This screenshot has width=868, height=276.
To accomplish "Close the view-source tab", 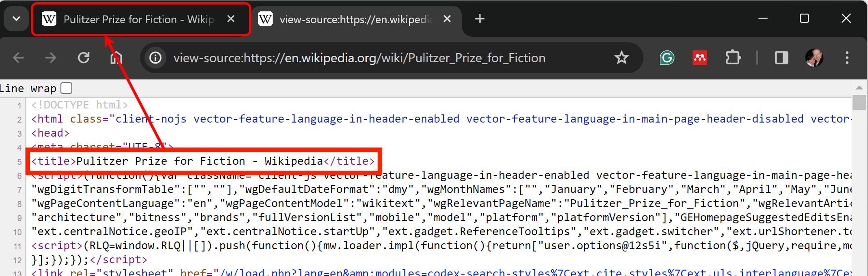I will click(x=447, y=19).
